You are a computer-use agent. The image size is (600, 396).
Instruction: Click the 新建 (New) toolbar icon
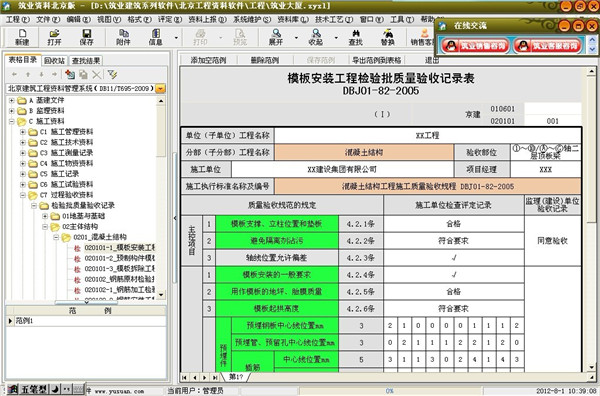click(x=22, y=37)
